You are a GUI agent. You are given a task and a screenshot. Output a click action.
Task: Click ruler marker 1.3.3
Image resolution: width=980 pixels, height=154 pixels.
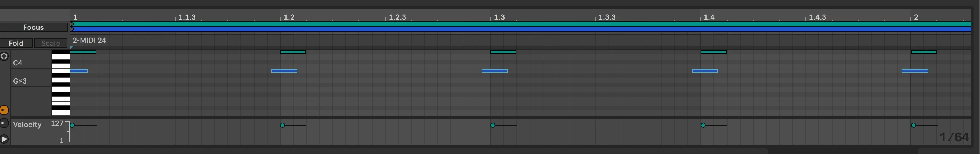pos(607,17)
